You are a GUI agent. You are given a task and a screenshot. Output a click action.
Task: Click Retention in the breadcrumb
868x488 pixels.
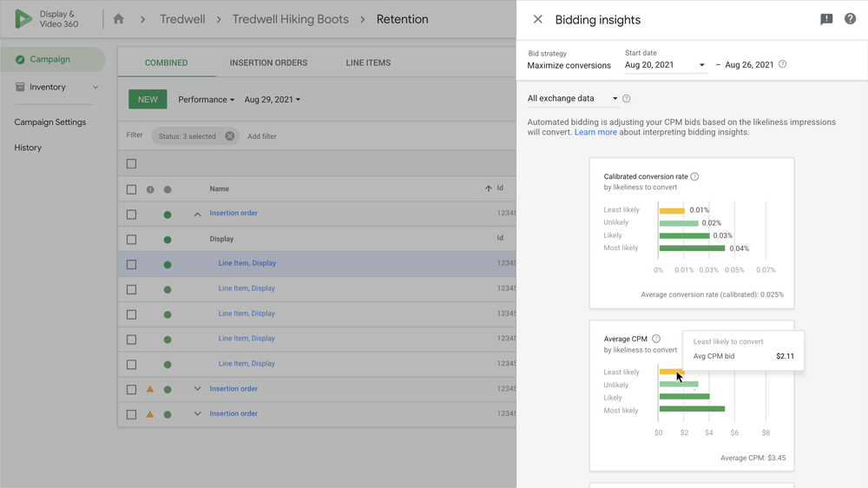403,19
